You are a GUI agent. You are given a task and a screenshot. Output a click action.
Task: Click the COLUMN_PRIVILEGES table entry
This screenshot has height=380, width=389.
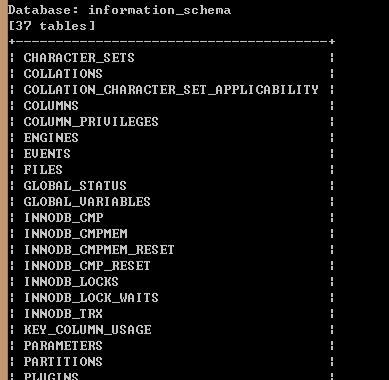(x=91, y=122)
